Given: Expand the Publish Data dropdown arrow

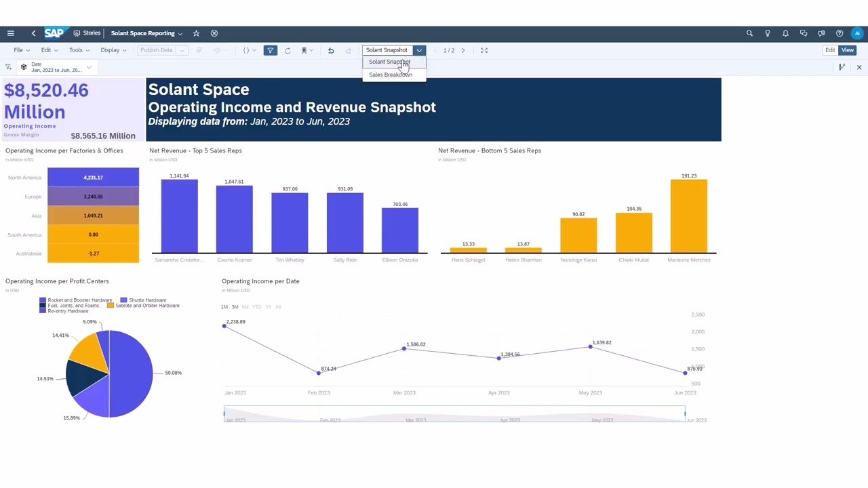Looking at the screenshot, I should 182,50.
